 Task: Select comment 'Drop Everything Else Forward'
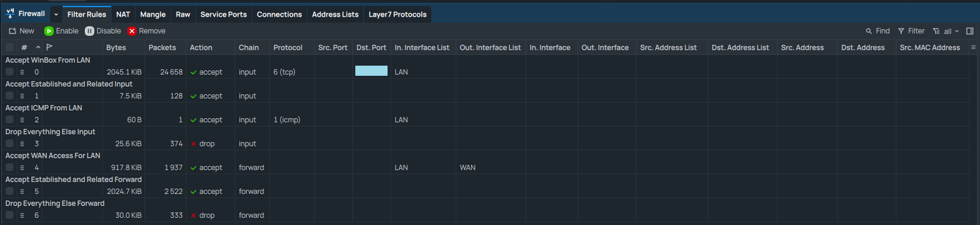(x=55, y=204)
